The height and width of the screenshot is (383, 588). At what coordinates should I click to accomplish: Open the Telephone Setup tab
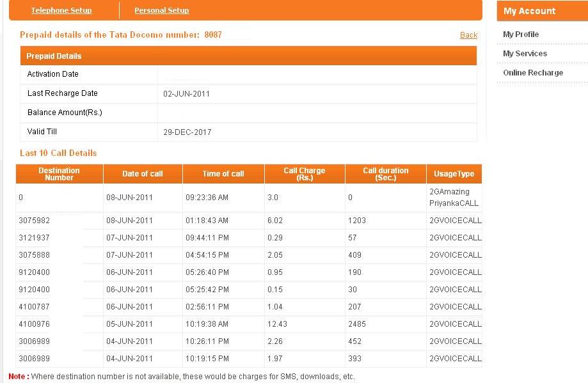tap(61, 10)
